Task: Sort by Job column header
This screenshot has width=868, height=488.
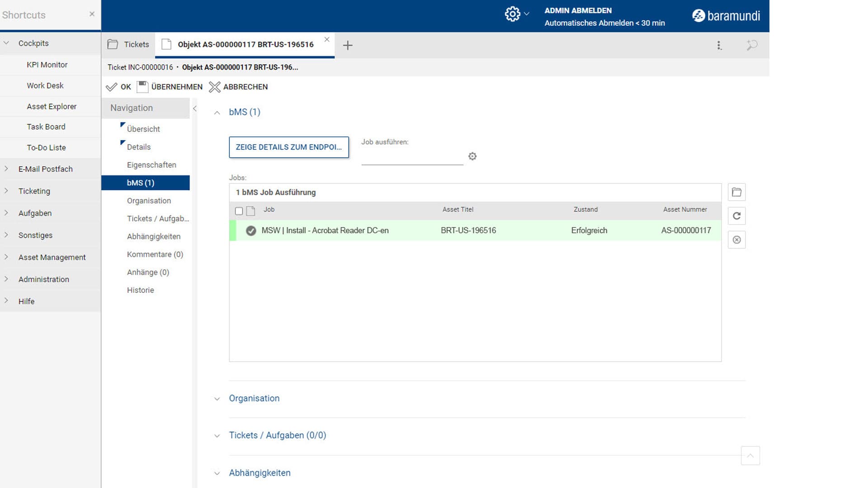Action: coord(269,210)
